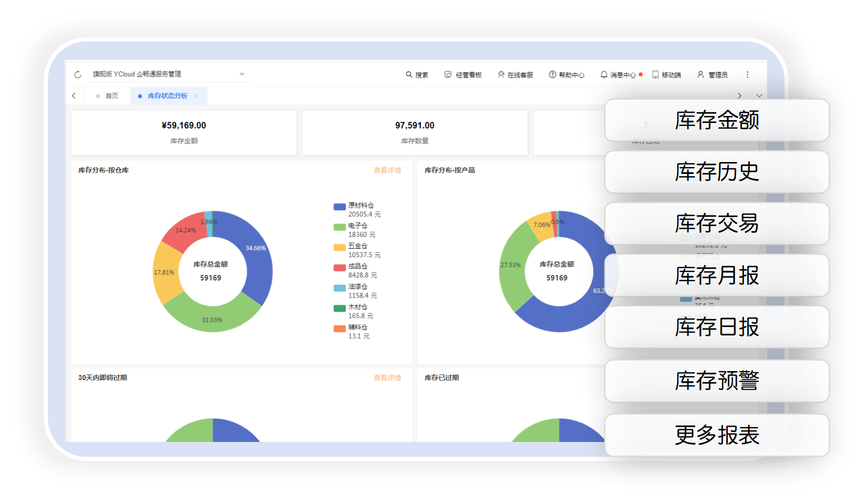Viewport: 868px width, 502px height.
Task: Open the 经营看板 dashboard
Action: coord(463,75)
